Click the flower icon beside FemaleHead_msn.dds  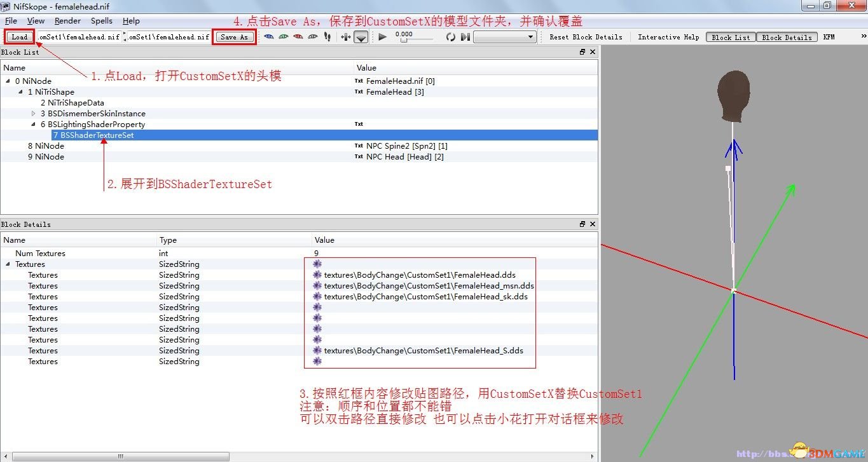click(317, 286)
